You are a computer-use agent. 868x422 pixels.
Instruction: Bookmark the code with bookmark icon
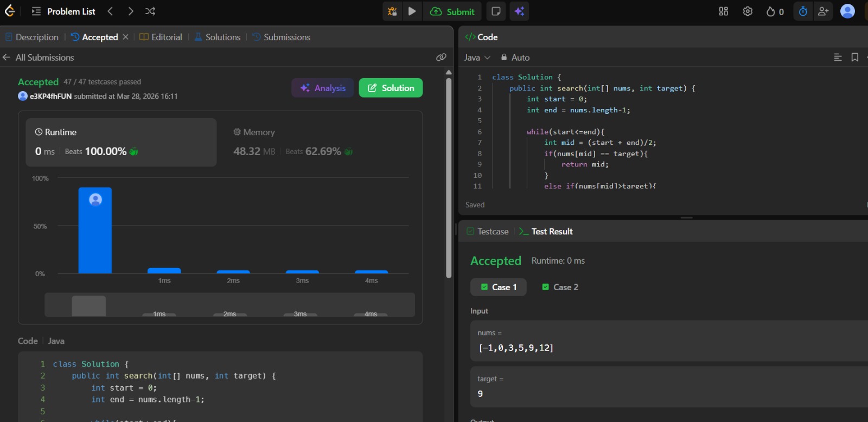(x=854, y=57)
